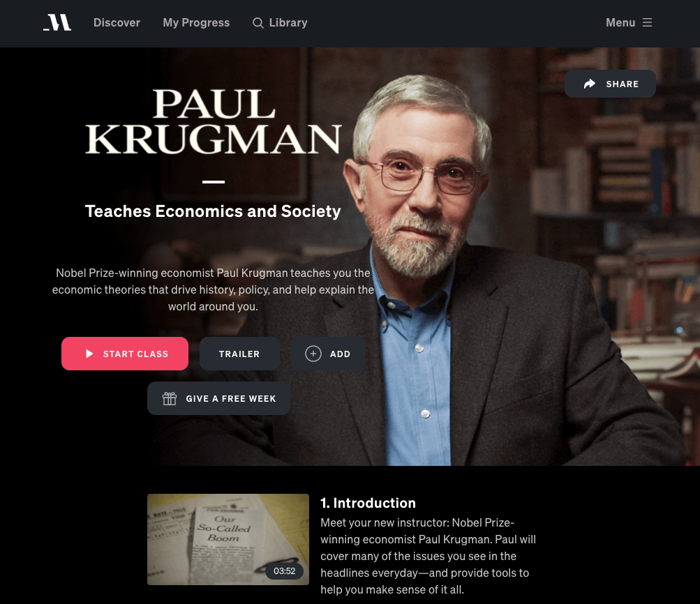Open the Discover nav item

[117, 23]
